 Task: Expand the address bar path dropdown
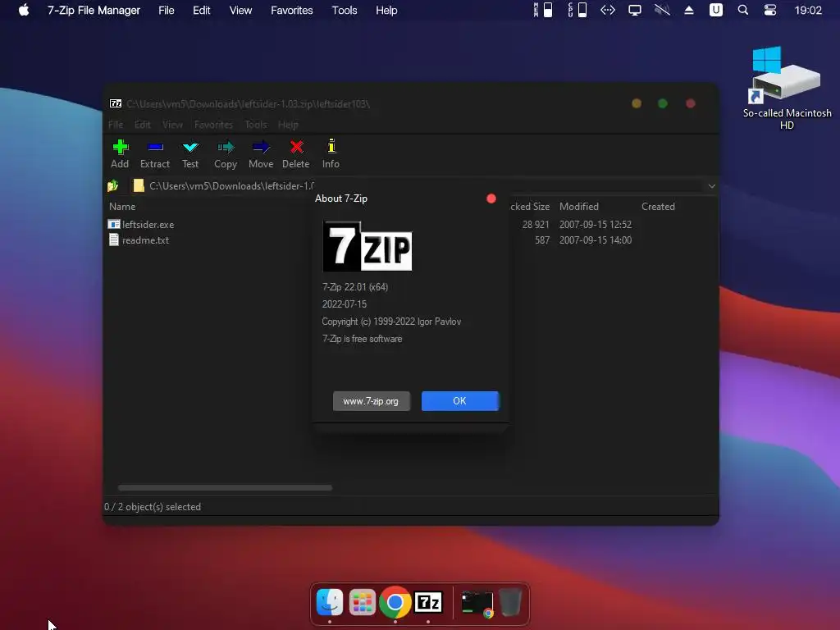711,186
